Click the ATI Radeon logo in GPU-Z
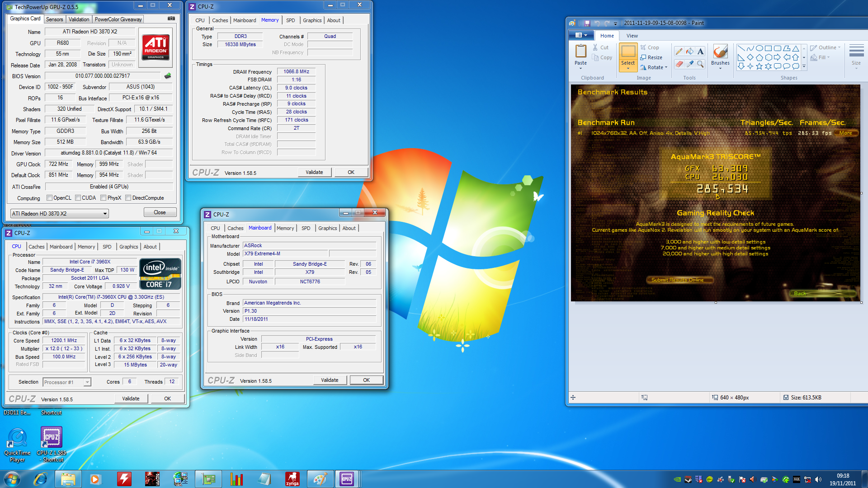Screen dimensions: 868x488 pyautogui.click(x=156, y=47)
